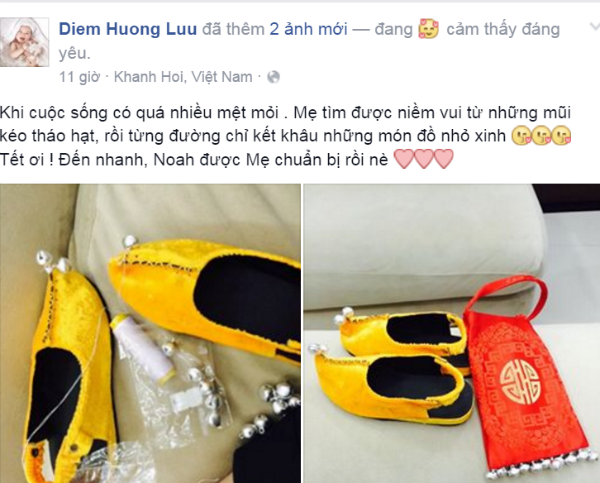The width and height of the screenshot is (600, 483).
Task: Click the feeling lovely emoji icon
Action: (x=429, y=29)
